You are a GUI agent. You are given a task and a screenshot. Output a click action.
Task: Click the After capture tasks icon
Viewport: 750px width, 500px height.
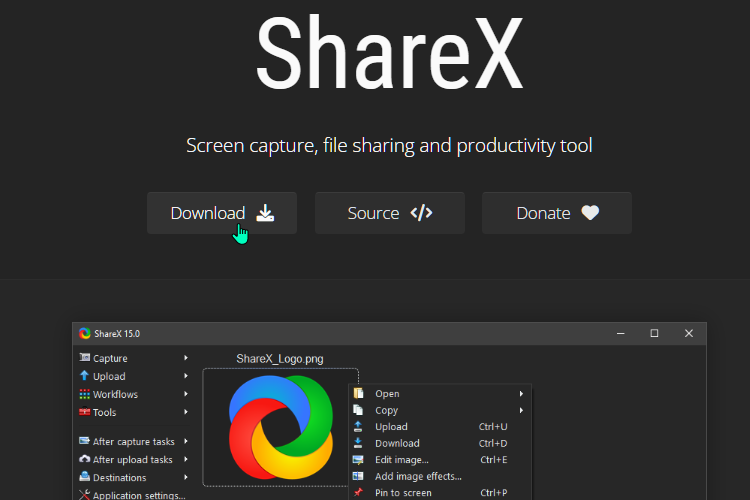[x=85, y=441]
